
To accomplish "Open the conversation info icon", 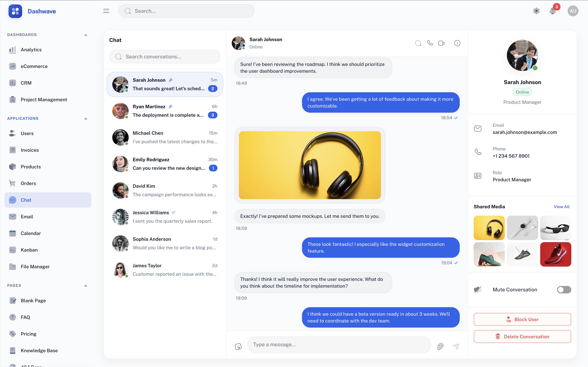I will (457, 43).
